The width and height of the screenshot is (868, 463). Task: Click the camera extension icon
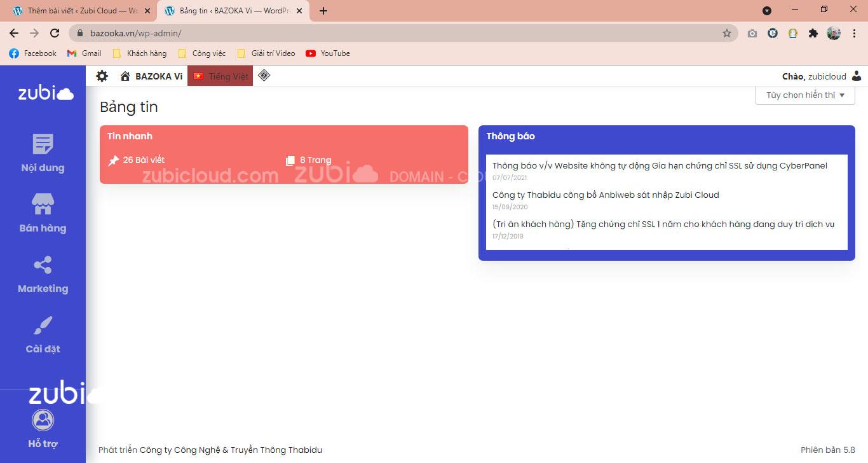[x=752, y=33]
